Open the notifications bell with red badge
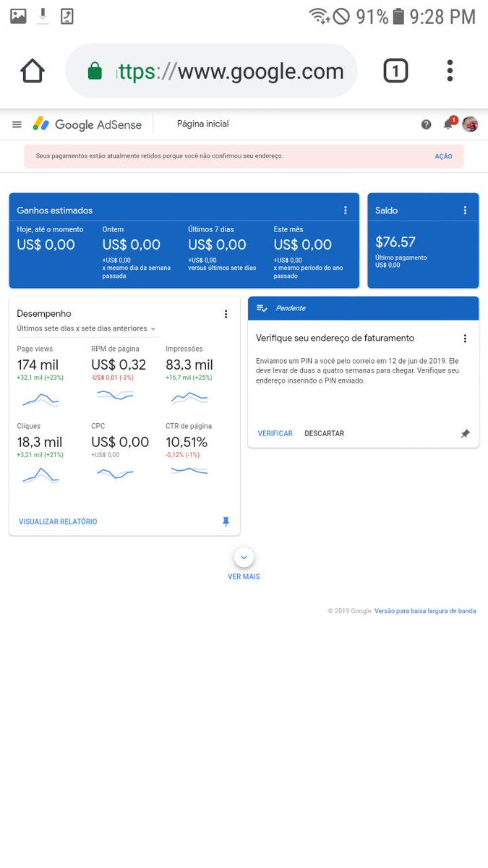 (449, 124)
